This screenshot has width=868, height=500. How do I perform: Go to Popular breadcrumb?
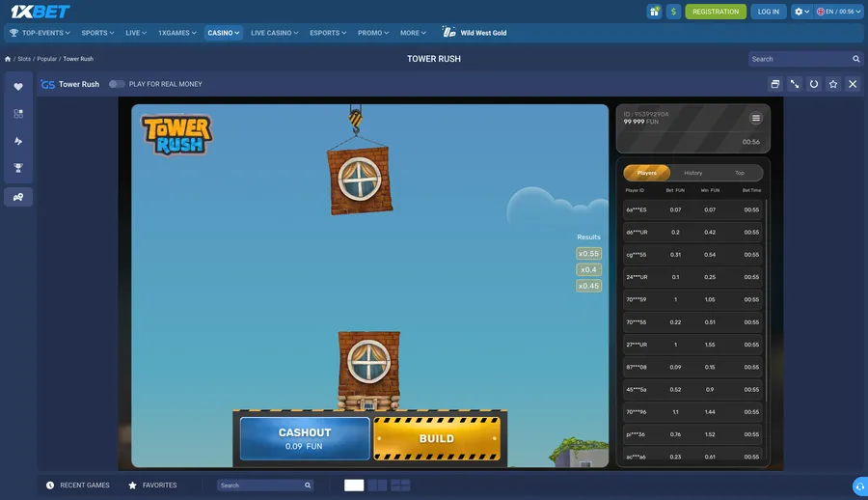coord(46,59)
